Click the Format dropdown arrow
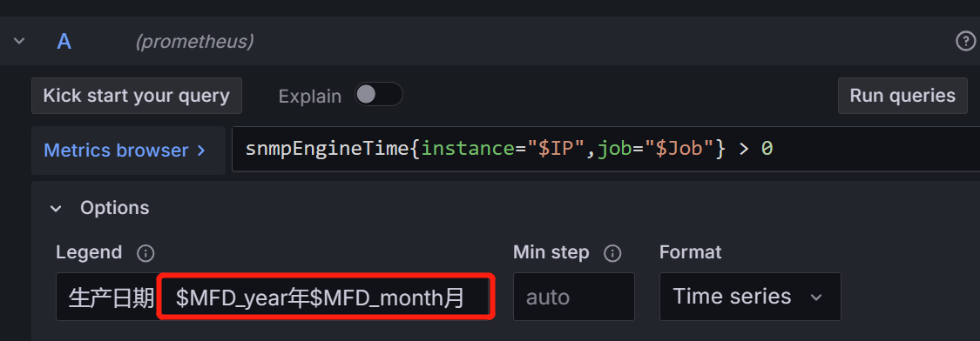Image resolution: width=980 pixels, height=341 pixels. (815, 298)
